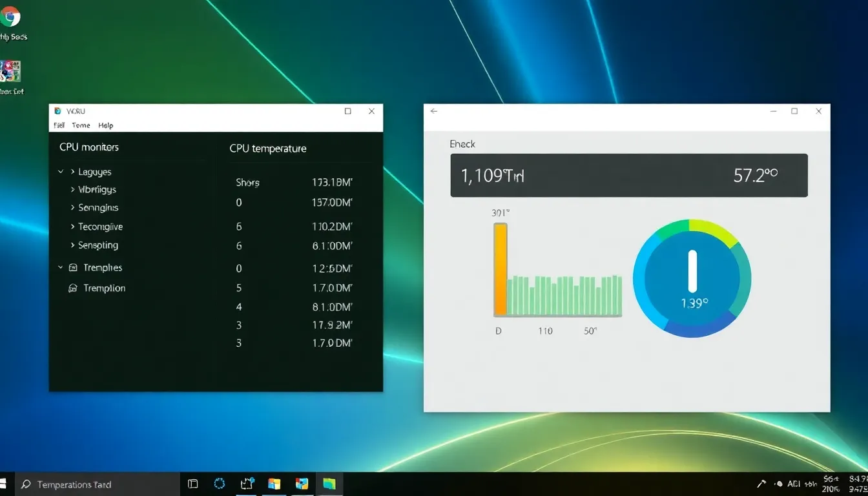Click the magnifier icon in taskbar search

click(x=26, y=484)
